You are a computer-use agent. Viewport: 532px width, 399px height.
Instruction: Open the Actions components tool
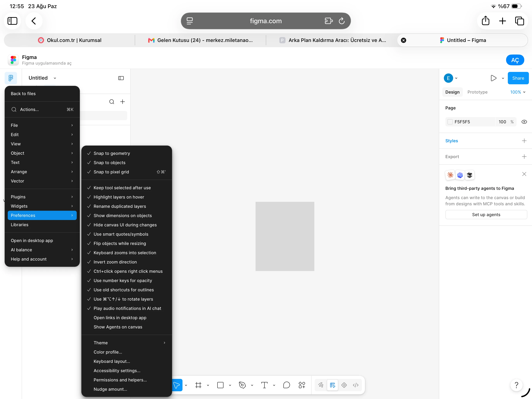302,385
